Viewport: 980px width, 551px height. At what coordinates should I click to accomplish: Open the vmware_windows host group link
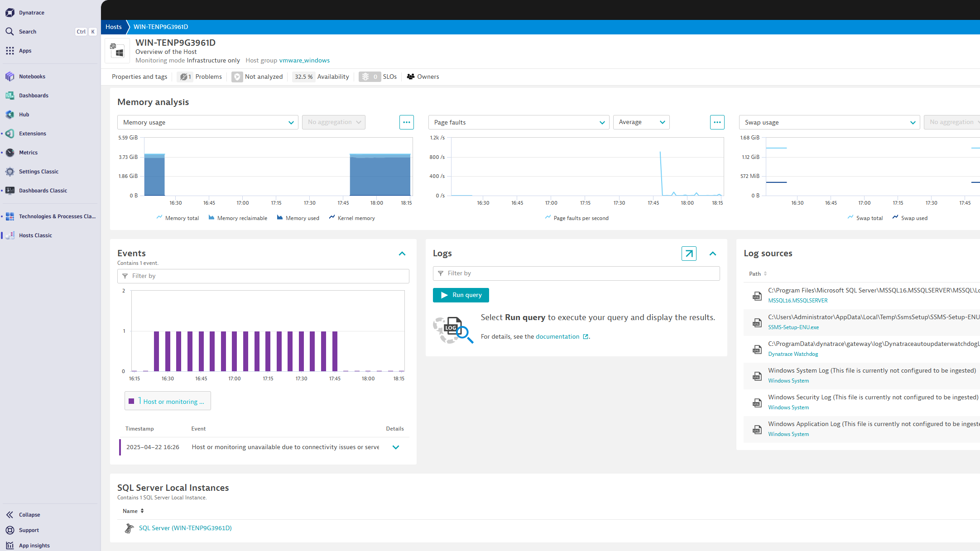pyautogui.click(x=304, y=60)
